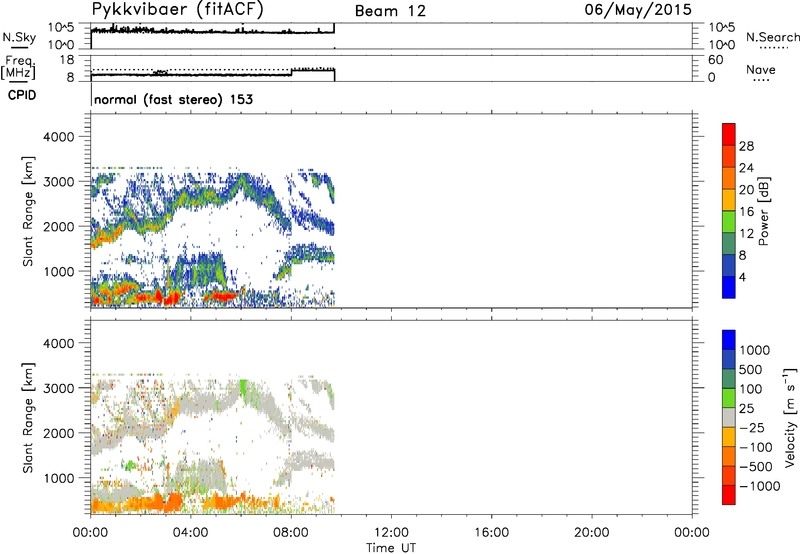800x554 pixels.
Task: Click the Power range-time plot area
Action: tap(391, 211)
